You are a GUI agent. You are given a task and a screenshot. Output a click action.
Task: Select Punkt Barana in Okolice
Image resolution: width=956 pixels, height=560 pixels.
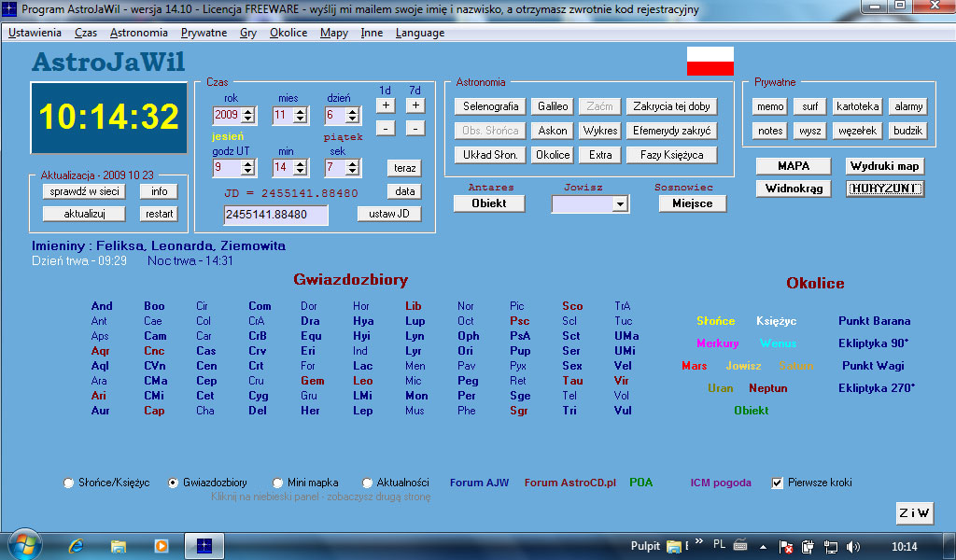tap(874, 321)
